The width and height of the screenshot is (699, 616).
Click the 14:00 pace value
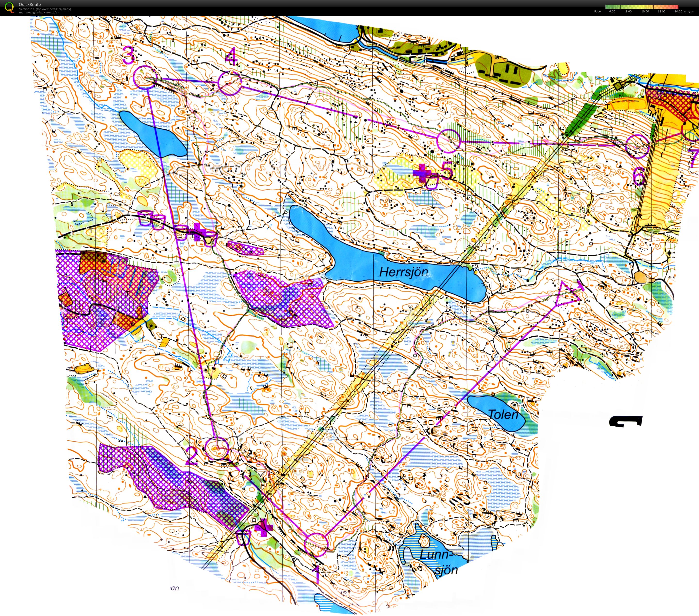pos(678,11)
